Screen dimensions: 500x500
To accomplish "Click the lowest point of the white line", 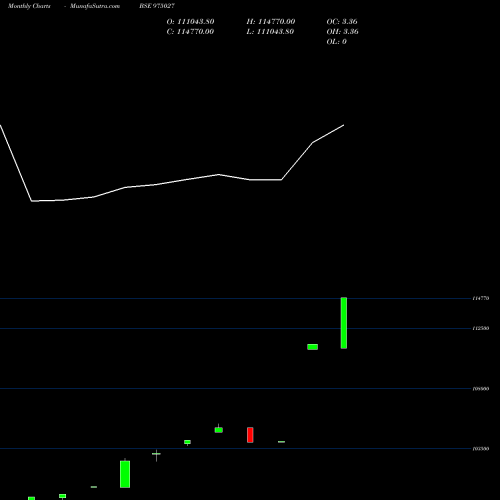I will click(32, 201).
